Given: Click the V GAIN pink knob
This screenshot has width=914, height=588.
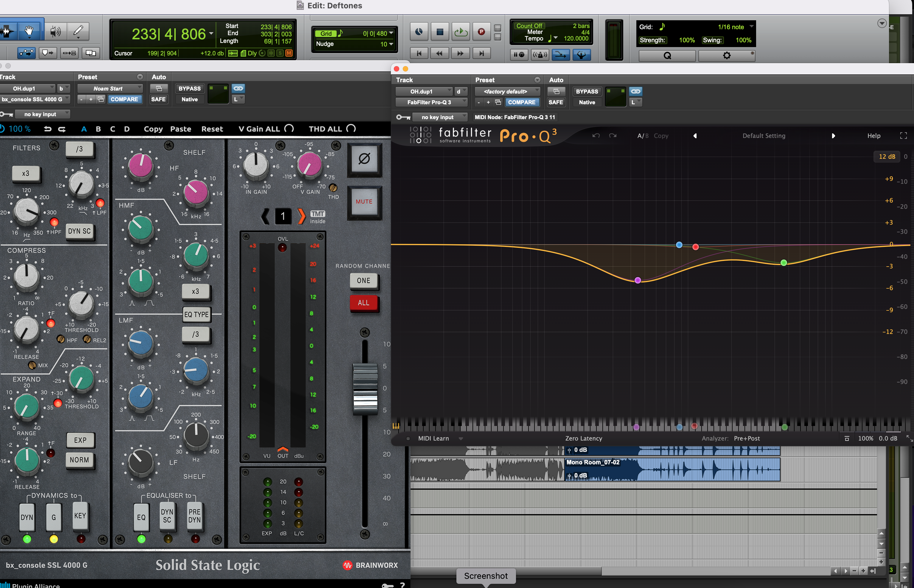Looking at the screenshot, I should pos(310,164).
